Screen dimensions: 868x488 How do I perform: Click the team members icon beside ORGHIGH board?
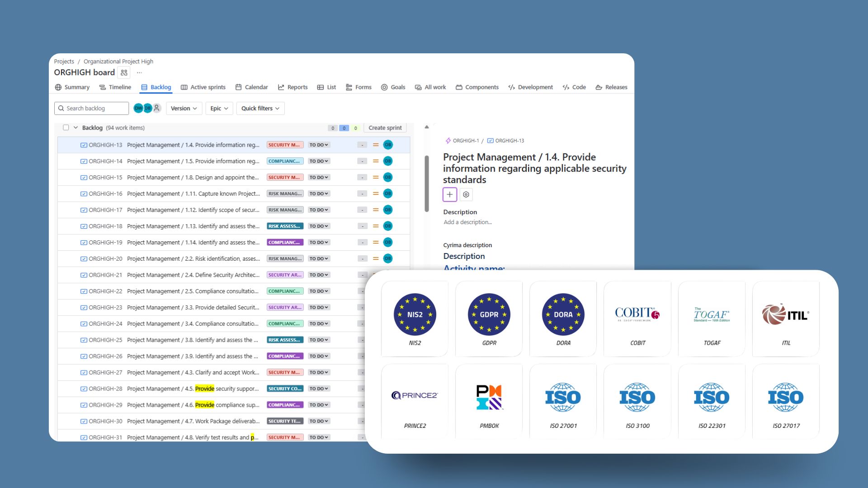click(124, 72)
